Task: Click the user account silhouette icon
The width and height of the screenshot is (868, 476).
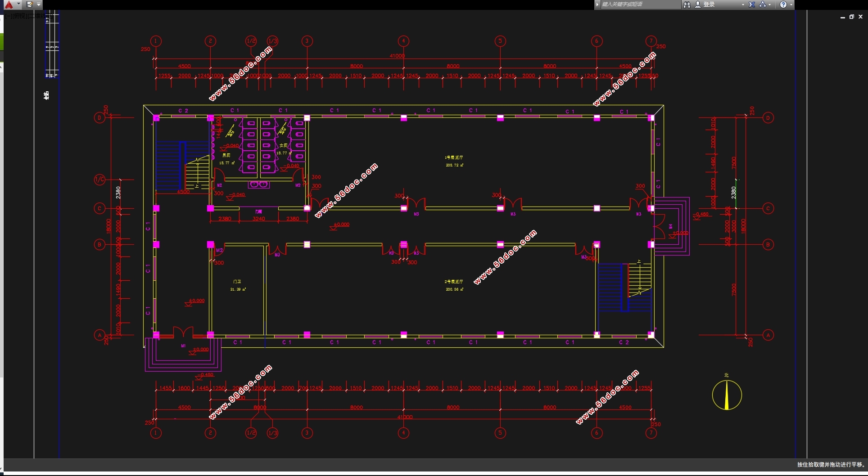Action: pyautogui.click(x=698, y=4)
